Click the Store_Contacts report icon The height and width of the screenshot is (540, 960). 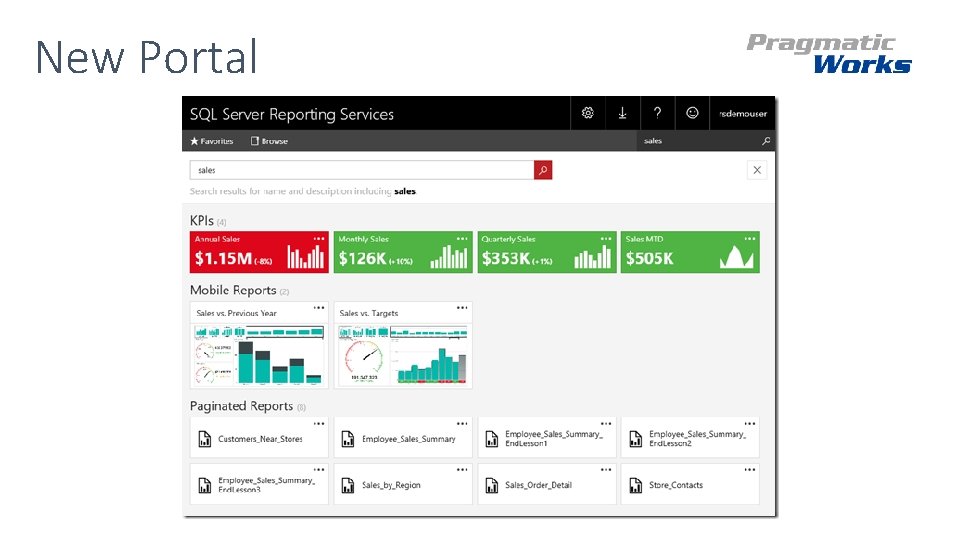[636, 486]
